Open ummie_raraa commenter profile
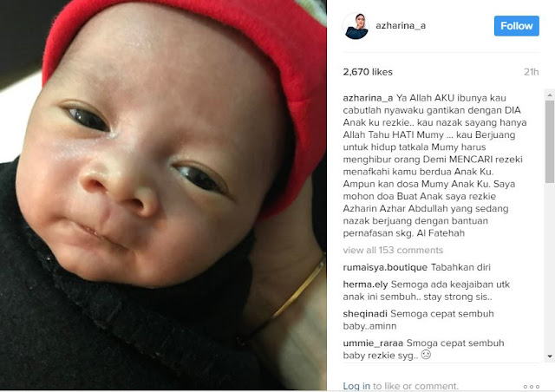 [373, 343]
